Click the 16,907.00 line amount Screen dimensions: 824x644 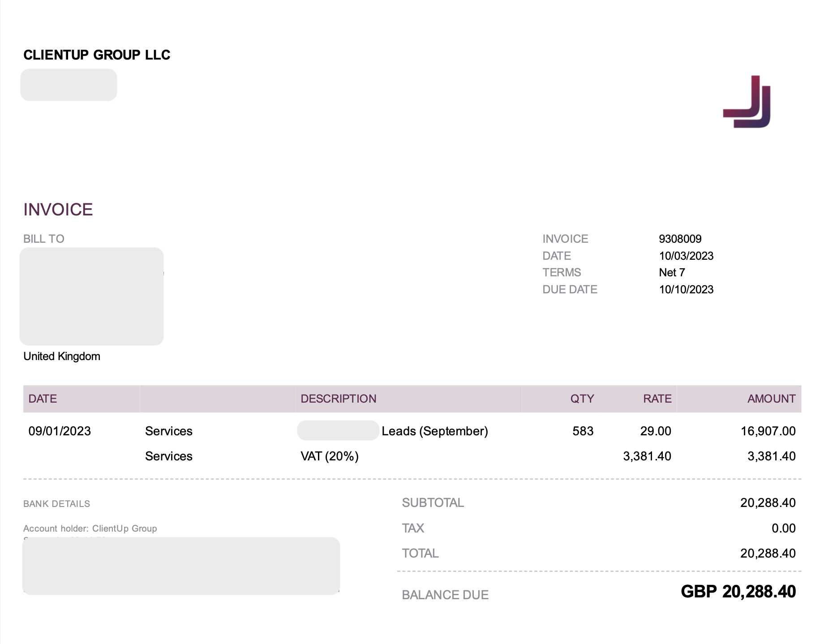pos(768,431)
